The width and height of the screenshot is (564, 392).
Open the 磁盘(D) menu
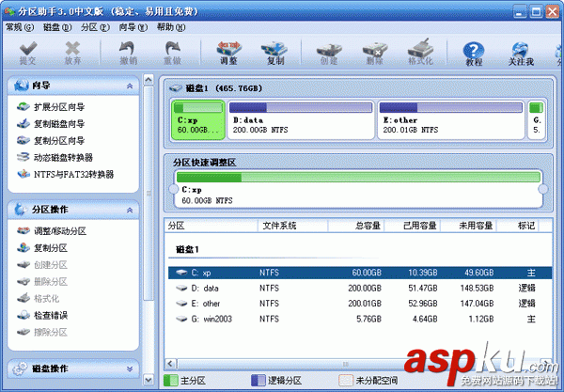coord(57,27)
